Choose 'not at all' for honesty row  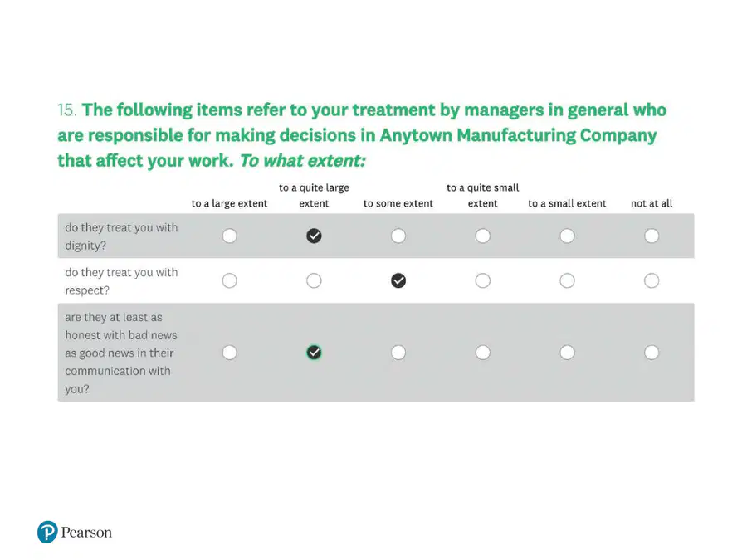click(x=652, y=353)
